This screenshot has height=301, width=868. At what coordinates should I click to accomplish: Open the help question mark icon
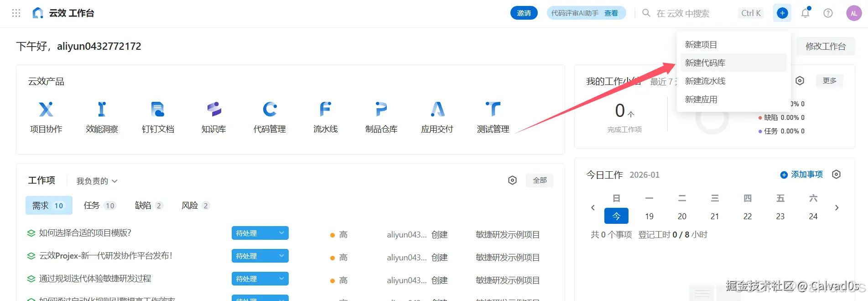(828, 13)
